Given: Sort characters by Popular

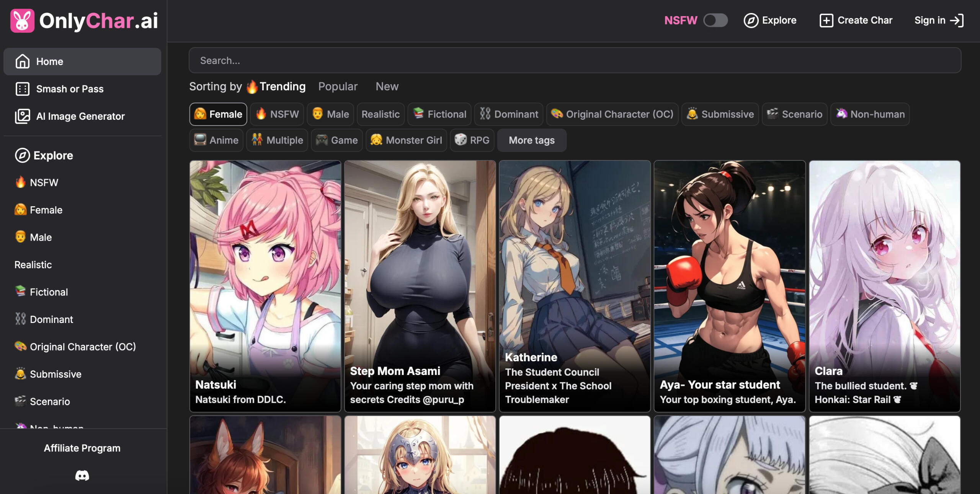Looking at the screenshot, I should pos(338,86).
